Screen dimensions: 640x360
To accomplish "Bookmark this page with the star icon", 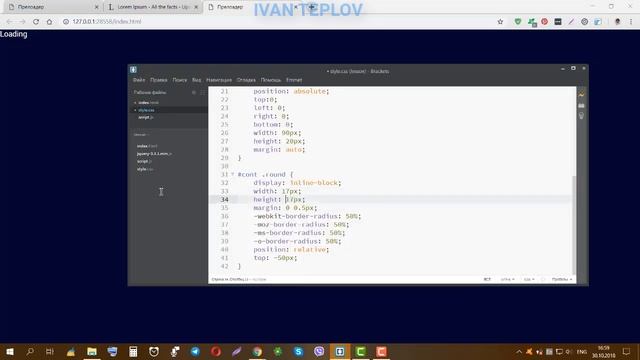I will pyautogui.click(x=500, y=22).
